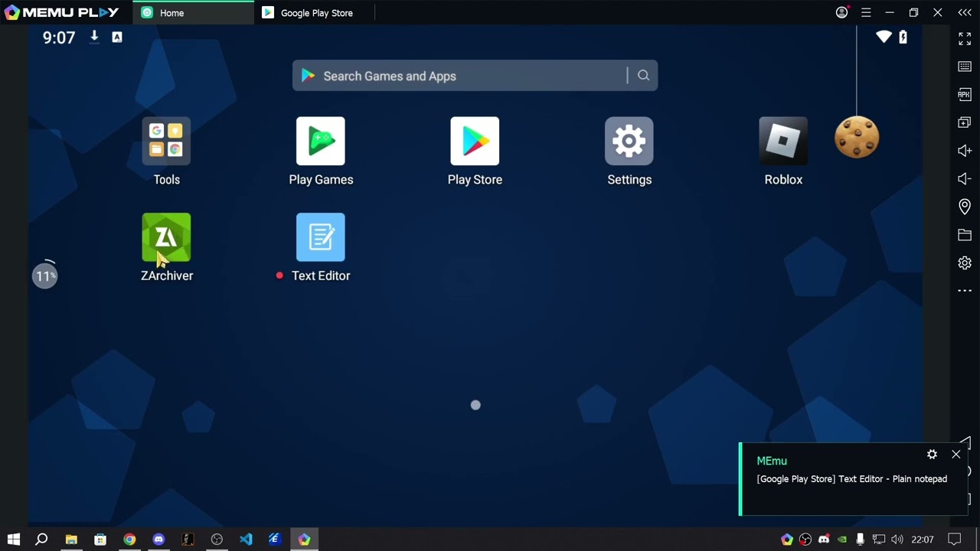Click the Search Games and Apps field

(475, 76)
